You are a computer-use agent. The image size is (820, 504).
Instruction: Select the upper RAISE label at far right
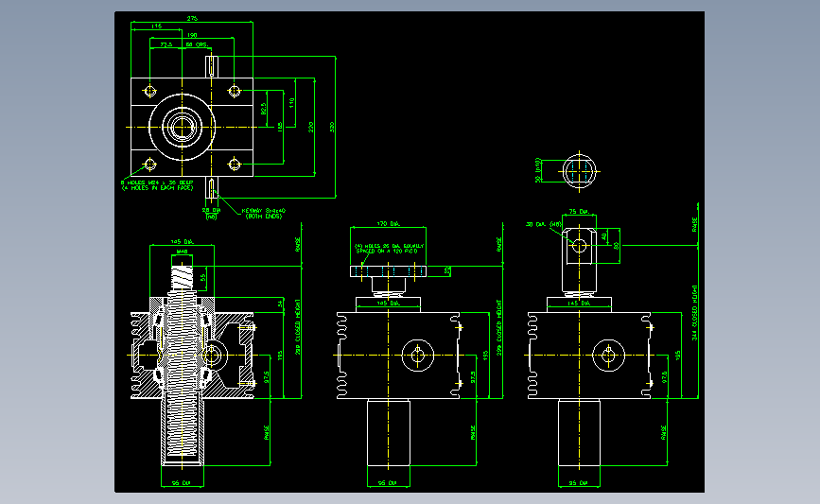[x=694, y=225]
